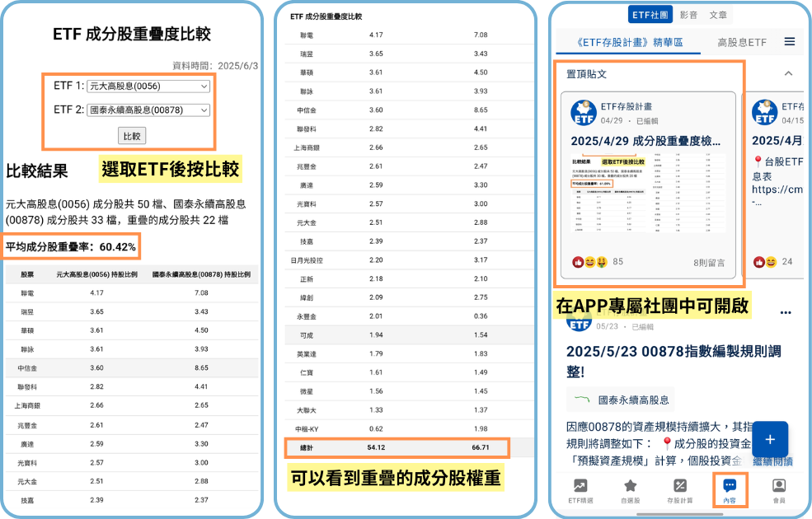Open post 2025/5/23 00878指數編製規則調整

point(674,361)
